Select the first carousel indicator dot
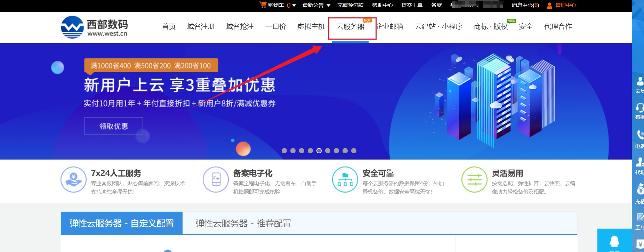This screenshot has width=644, height=252. (284, 151)
